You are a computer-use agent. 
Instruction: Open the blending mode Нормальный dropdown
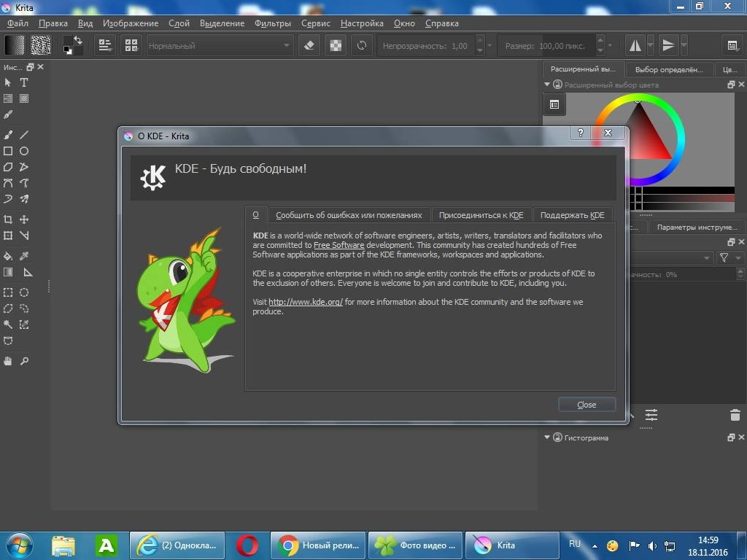point(220,46)
